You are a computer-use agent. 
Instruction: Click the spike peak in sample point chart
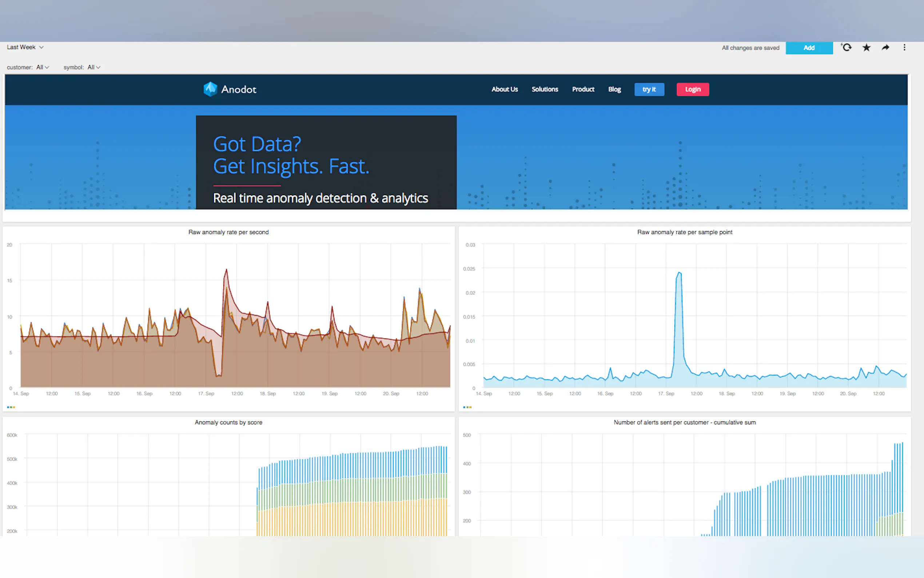pyautogui.click(x=679, y=273)
